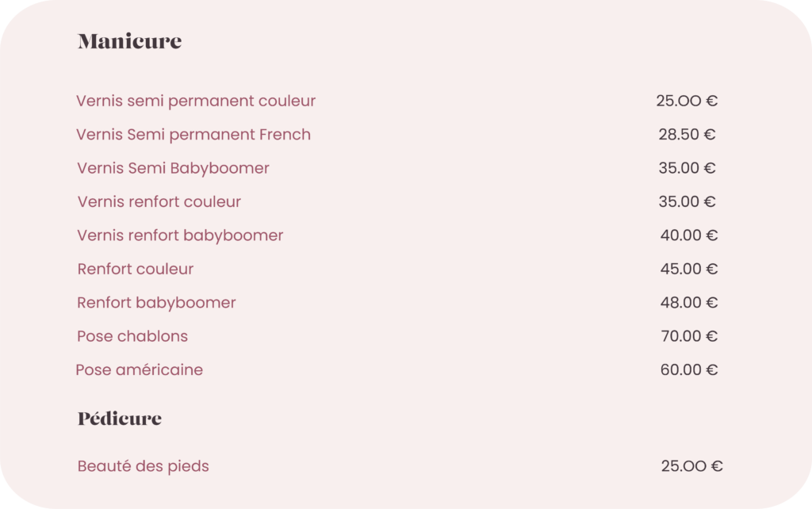812x509 pixels.
Task: Select Vernis renfort couleur entry
Action: (159, 202)
